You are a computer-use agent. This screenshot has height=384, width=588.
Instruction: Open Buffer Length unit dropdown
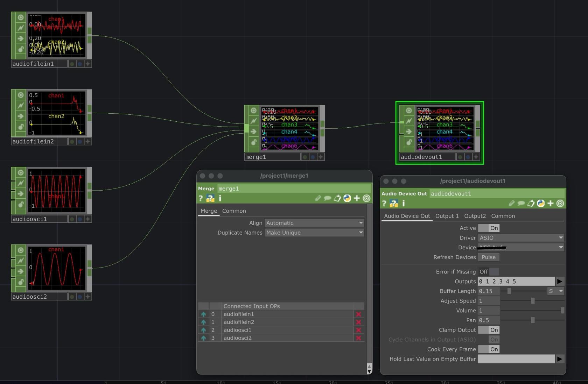tap(556, 291)
